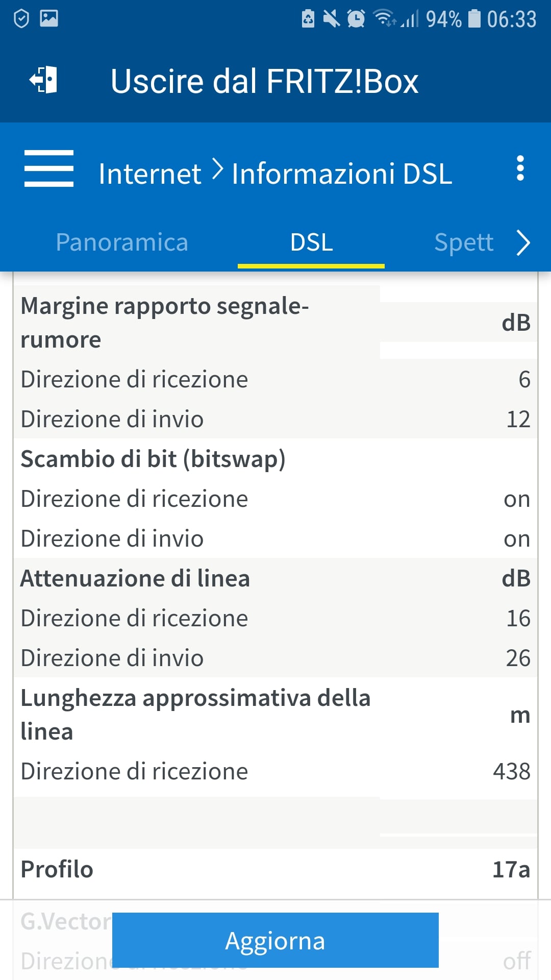This screenshot has width=551, height=980.
Task: Tap the shield icon in status bar
Action: click(21, 19)
